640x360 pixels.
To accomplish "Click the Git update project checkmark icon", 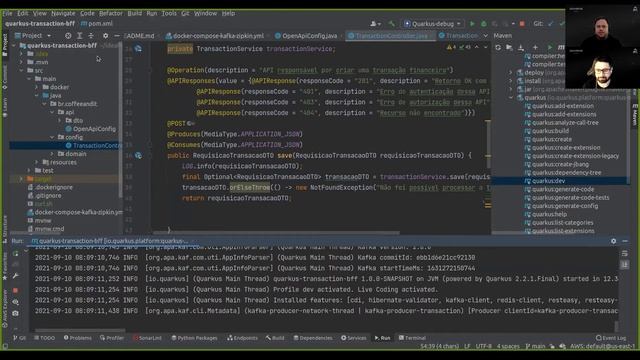I will 550,24.
